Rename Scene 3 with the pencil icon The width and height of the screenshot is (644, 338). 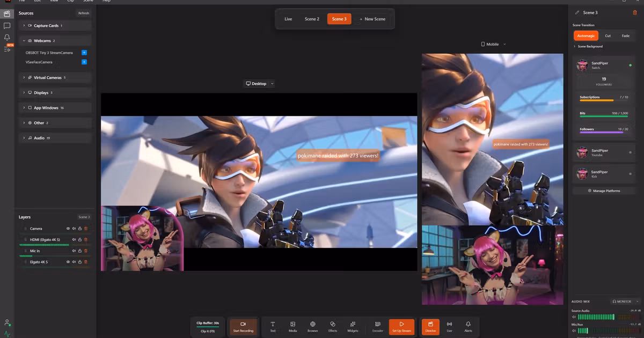(x=577, y=12)
